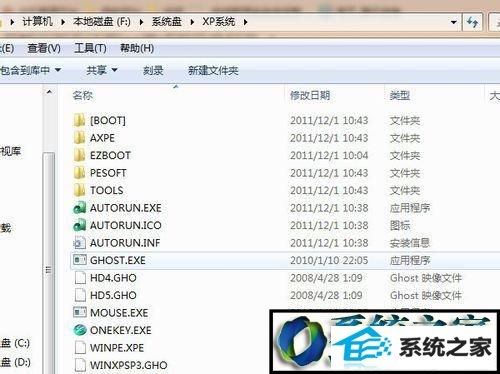Viewport: 500px width, 374px height.
Task: Click HD4.GHO's Ghost 映像文件 type cell
Action: pos(426,278)
